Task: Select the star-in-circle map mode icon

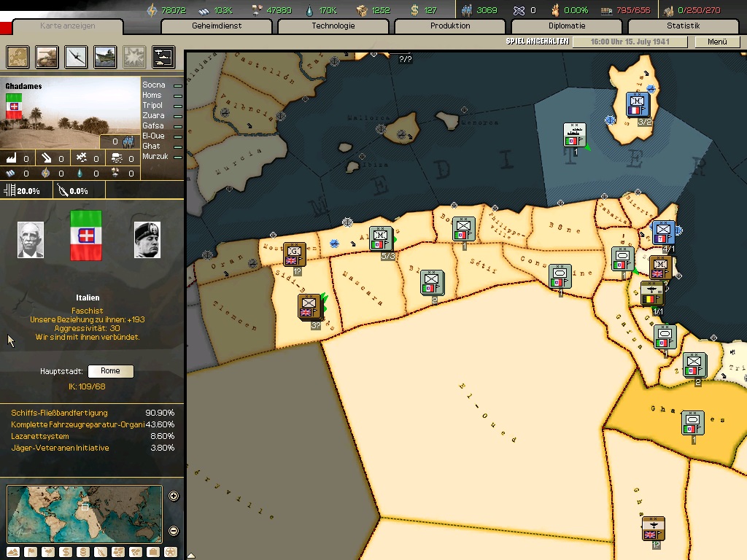Action: (170, 552)
